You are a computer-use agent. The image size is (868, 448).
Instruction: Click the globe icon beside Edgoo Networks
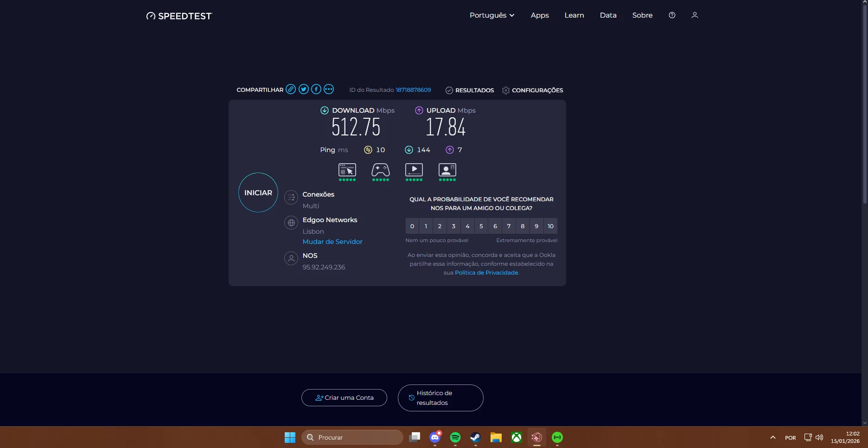coord(291,223)
